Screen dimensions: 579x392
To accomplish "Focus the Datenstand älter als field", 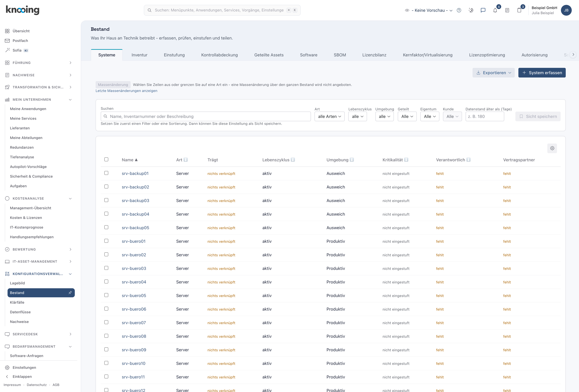I will coord(485,116).
